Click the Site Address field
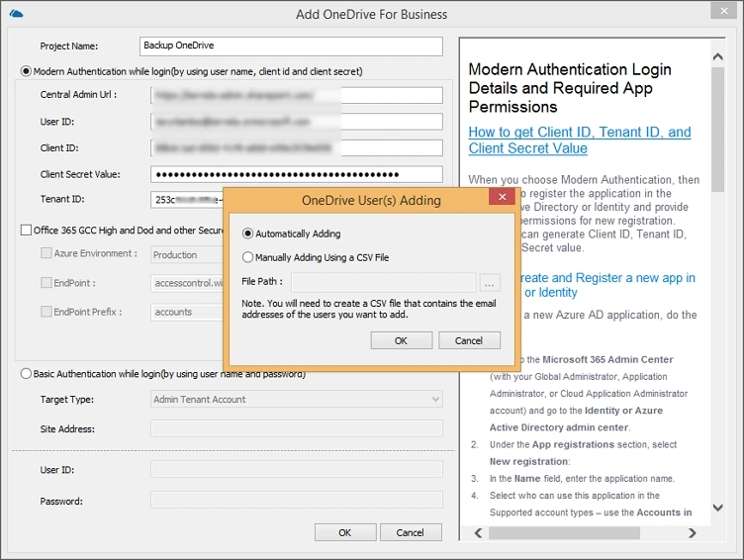This screenshot has width=744, height=560. click(297, 428)
